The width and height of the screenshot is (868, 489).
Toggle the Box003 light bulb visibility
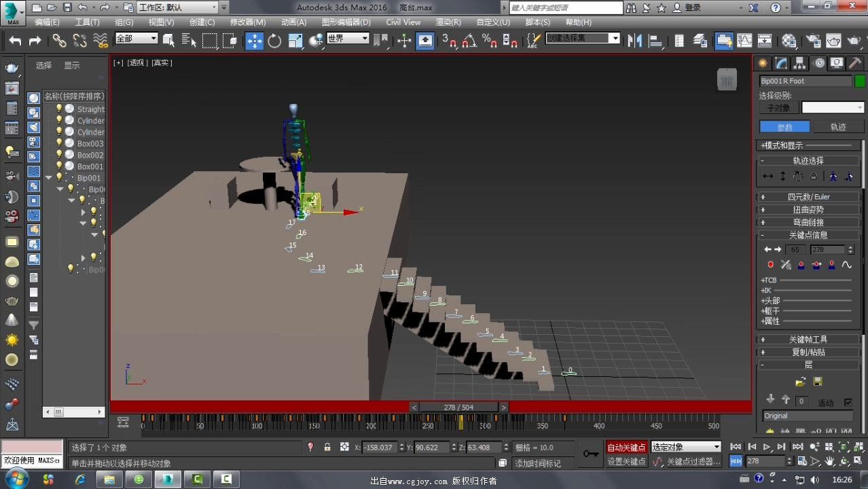point(59,143)
